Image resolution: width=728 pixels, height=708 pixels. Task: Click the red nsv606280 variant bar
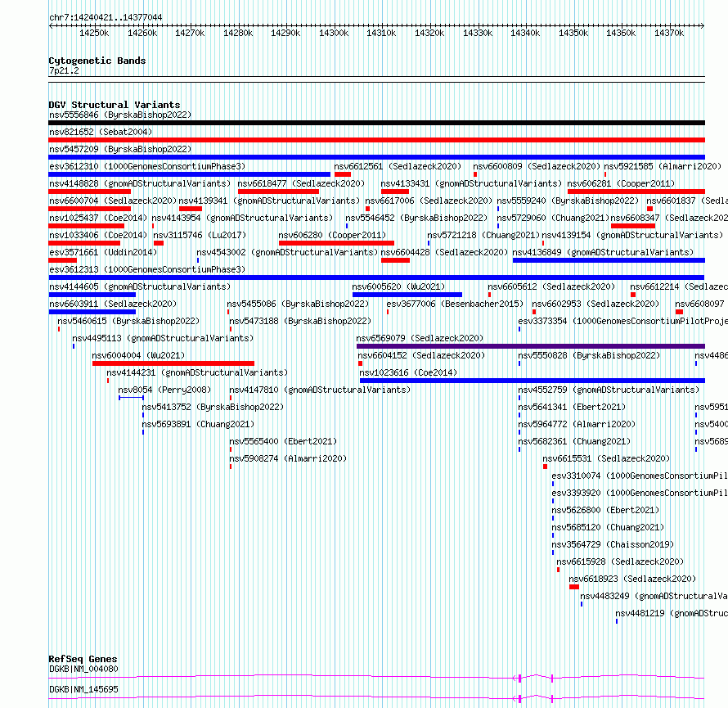(337, 243)
